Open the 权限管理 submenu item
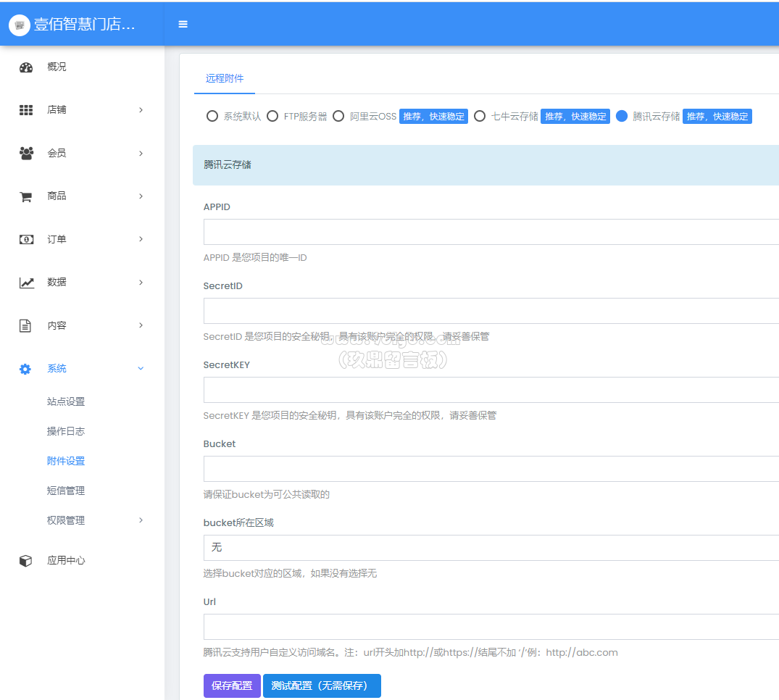779x700 pixels. [x=65, y=520]
